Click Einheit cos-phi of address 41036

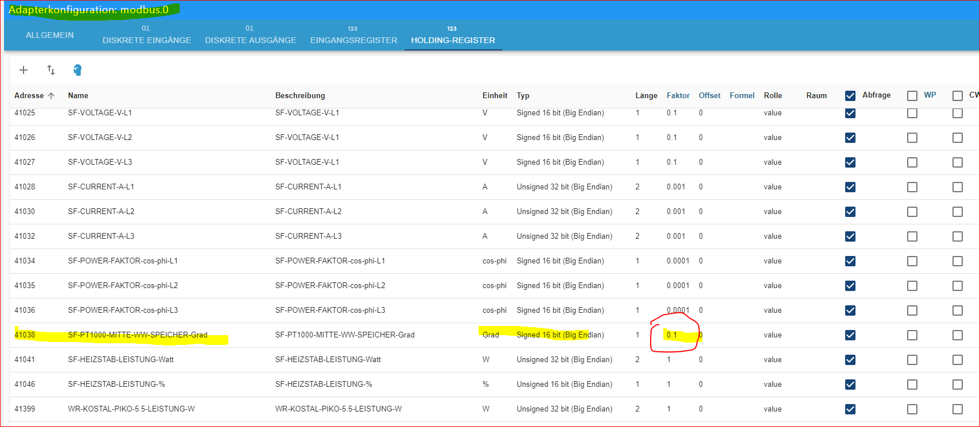[x=495, y=310]
